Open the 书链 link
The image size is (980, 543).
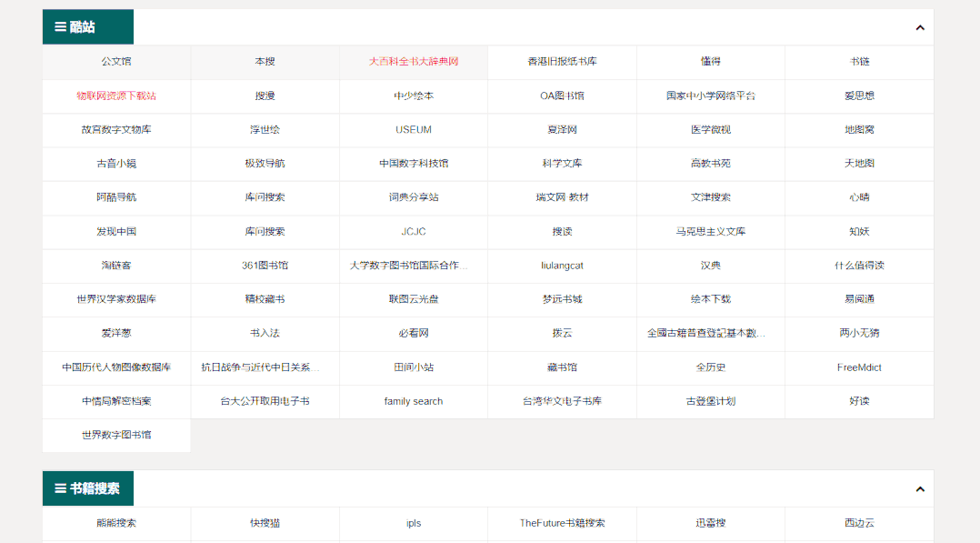859,61
